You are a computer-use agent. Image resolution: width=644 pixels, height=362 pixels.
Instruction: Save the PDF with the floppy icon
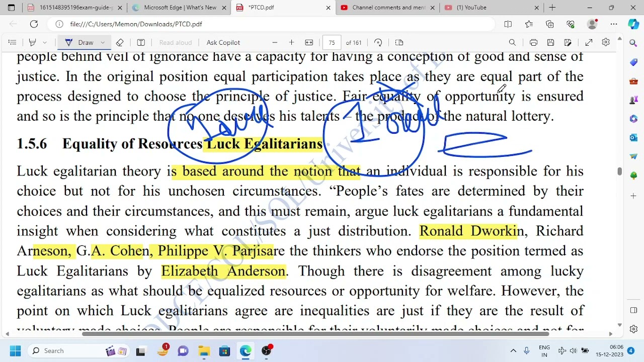tap(550, 43)
